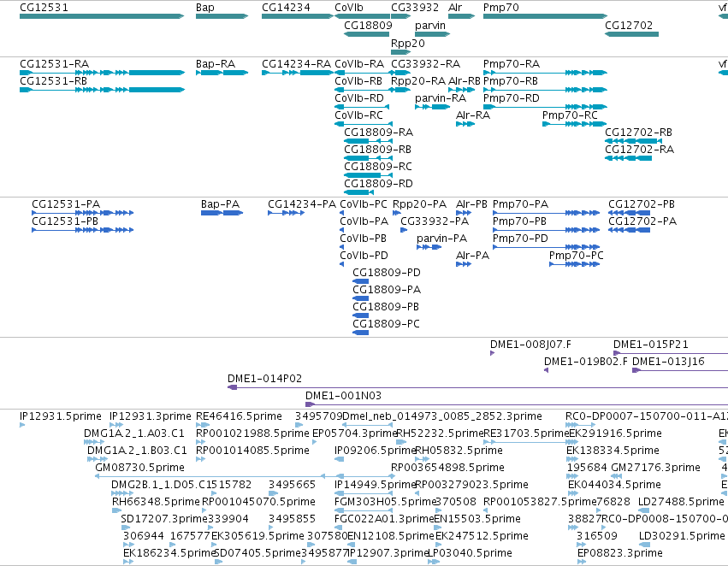
Task: Click the Bap gene label
Action: (205, 8)
